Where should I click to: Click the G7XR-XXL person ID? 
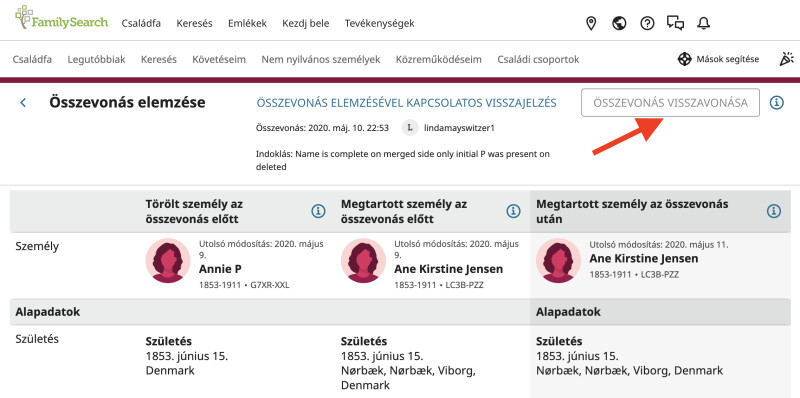click(x=270, y=285)
